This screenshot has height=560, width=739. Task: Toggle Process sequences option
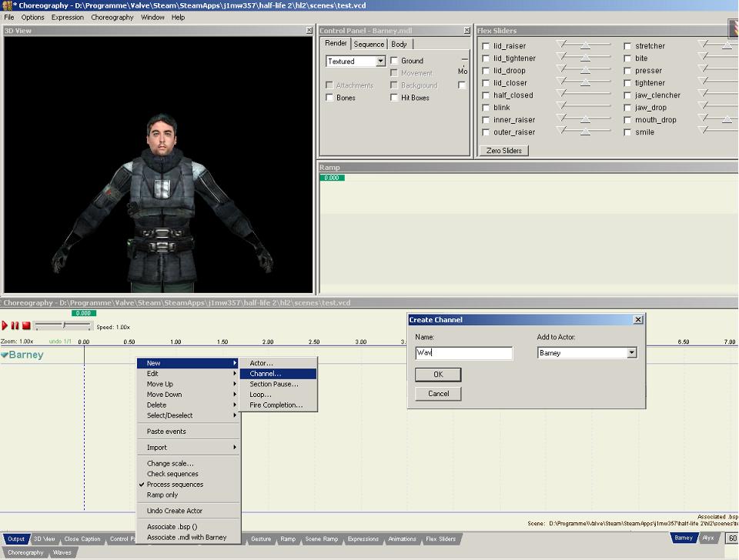tap(188, 484)
